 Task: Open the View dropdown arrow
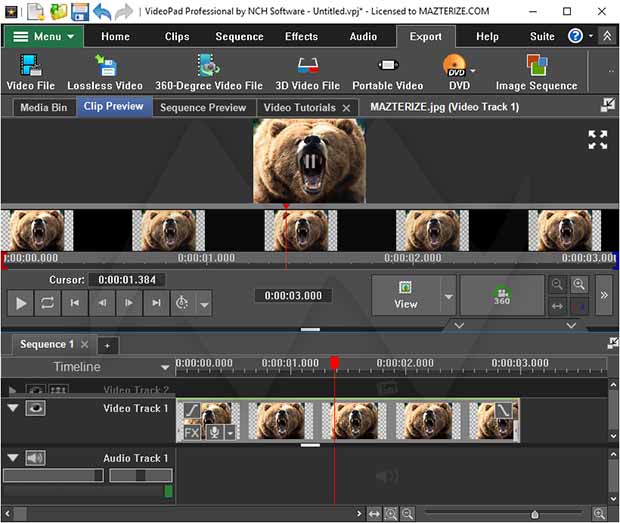[448, 296]
